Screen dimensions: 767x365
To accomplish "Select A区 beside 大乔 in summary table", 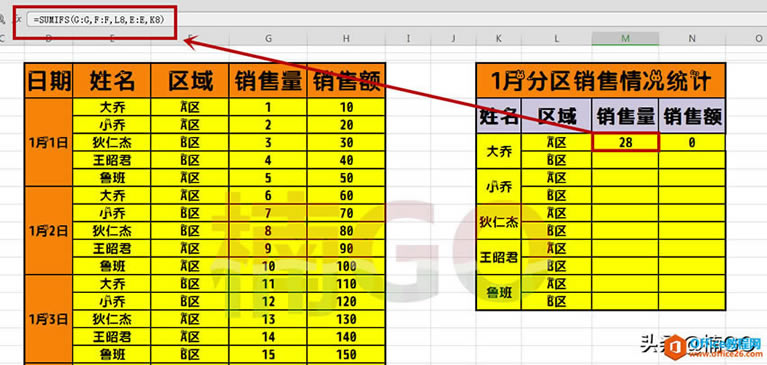I will pos(557,142).
